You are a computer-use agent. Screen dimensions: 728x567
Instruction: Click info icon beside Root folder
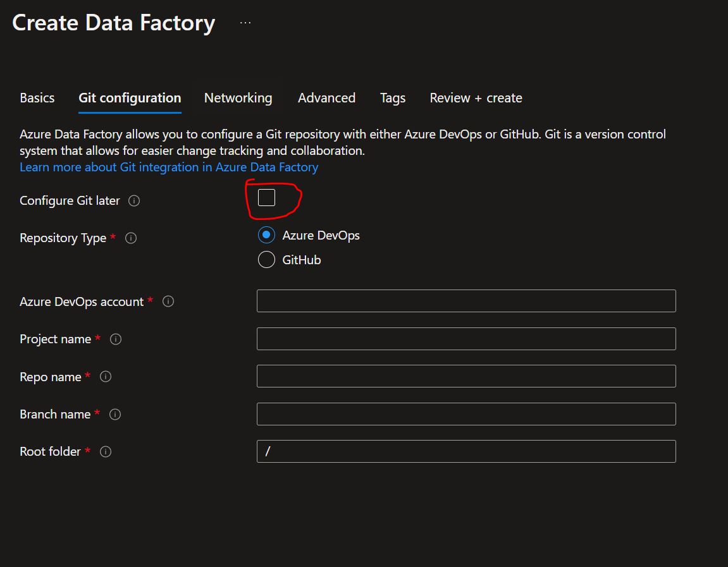pyautogui.click(x=106, y=451)
